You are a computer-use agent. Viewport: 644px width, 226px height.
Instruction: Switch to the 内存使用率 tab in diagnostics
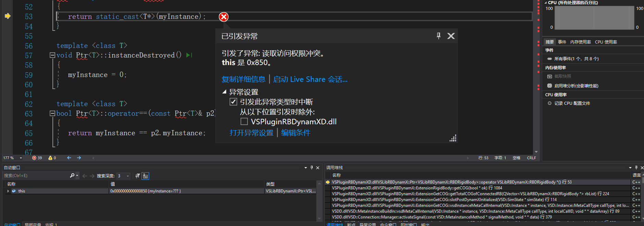coord(580,42)
